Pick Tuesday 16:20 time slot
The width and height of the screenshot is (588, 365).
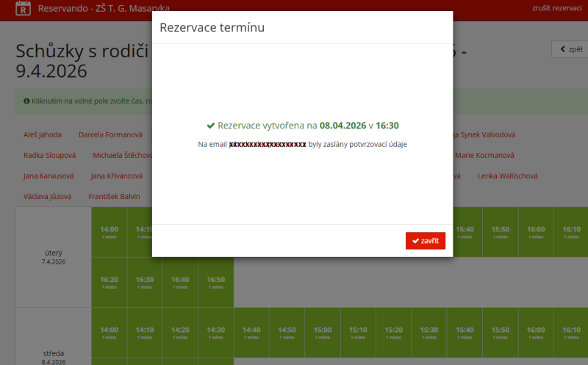tap(109, 282)
